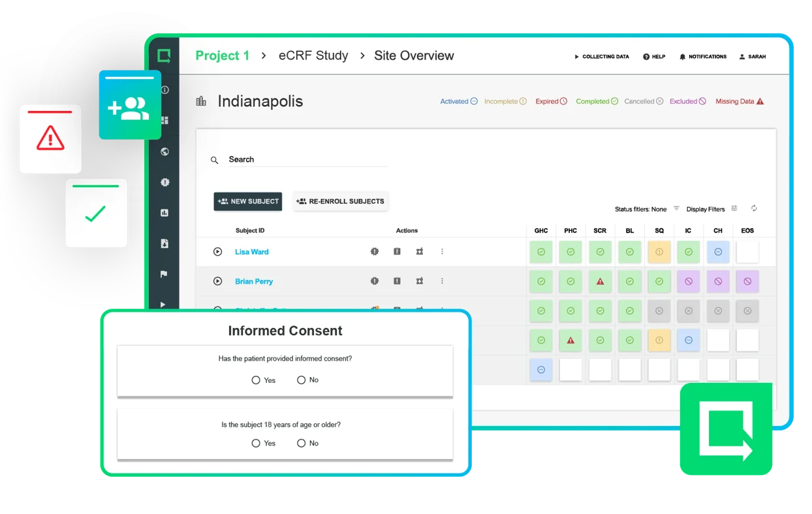This screenshot has height=514, width=812.
Task: Open the Collecting Data menu item
Action: 601,57
